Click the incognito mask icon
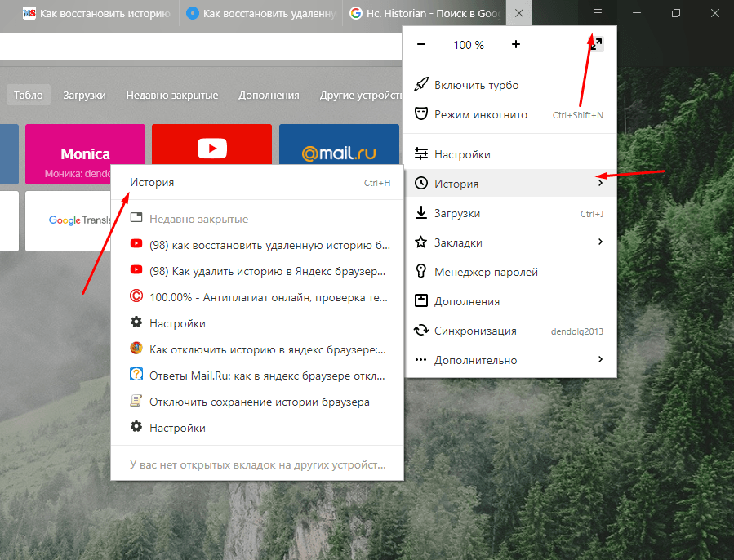This screenshot has height=560, width=734. pos(420,113)
